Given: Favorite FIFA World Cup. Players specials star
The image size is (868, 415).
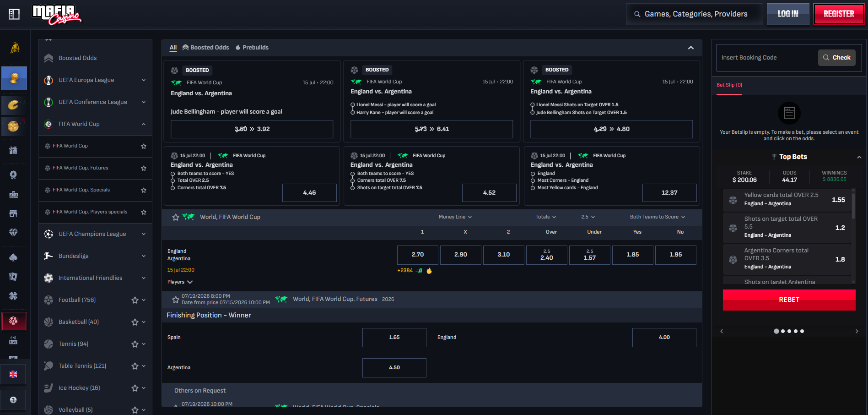Looking at the screenshot, I should 144,212.
